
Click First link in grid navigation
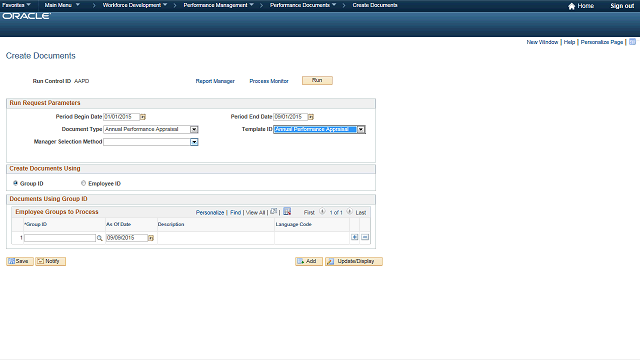[309, 213]
